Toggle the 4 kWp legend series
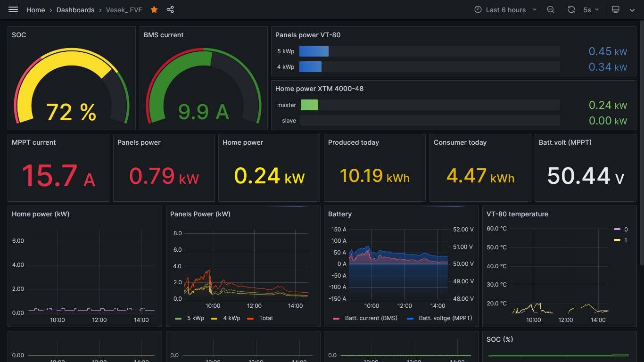644x362 pixels. 231,318
